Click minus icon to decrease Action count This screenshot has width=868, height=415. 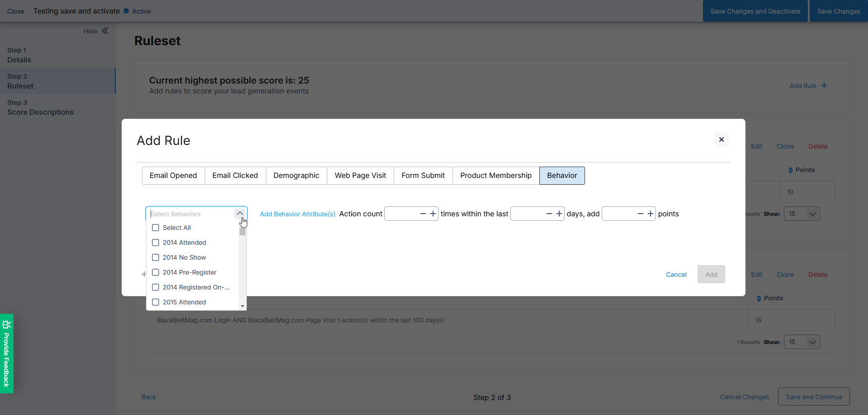[x=423, y=214]
